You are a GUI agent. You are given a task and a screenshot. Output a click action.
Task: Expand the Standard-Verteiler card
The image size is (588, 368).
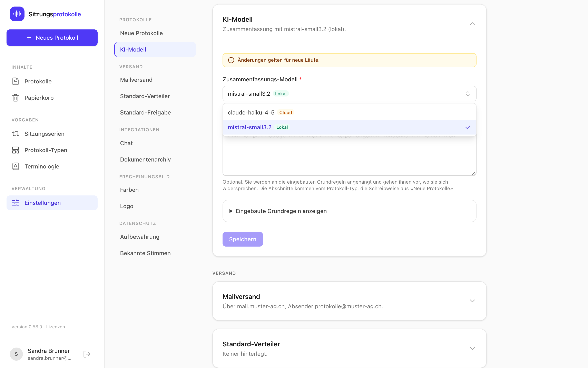472,349
